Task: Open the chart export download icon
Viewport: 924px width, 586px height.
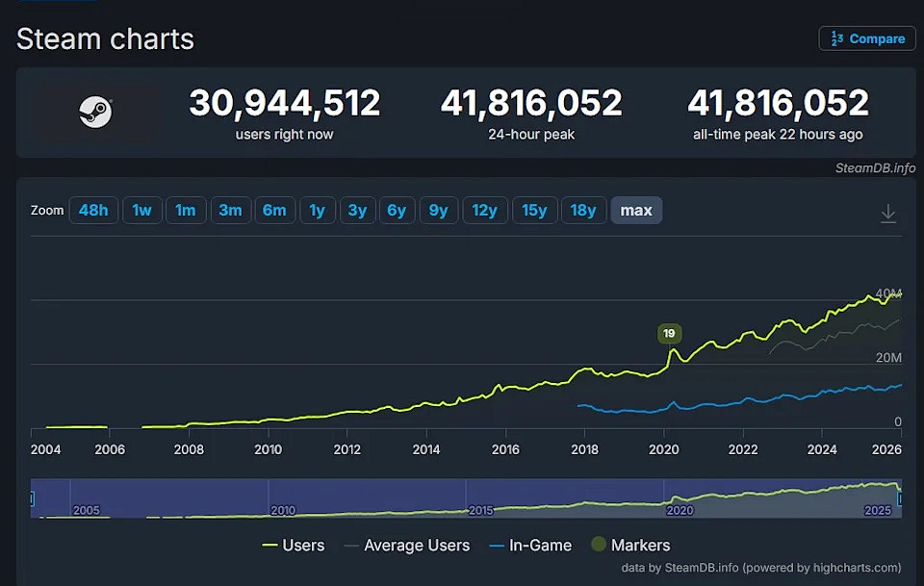Action: 888,214
